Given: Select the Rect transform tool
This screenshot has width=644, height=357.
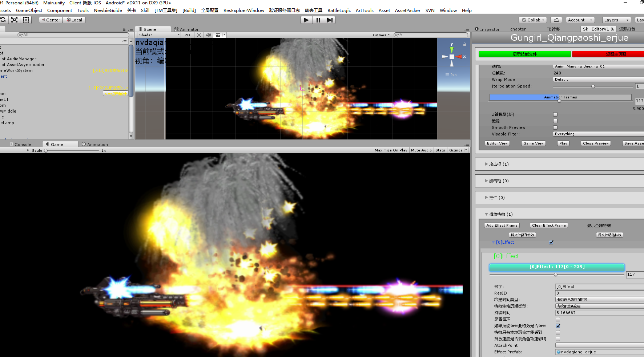Looking at the screenshot, I should click(26, 20).
